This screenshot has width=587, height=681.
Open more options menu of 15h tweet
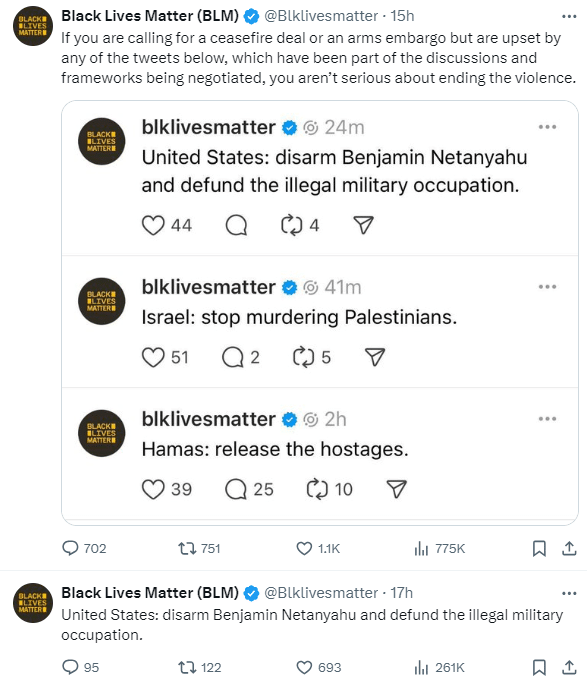[x=569, y=17]
